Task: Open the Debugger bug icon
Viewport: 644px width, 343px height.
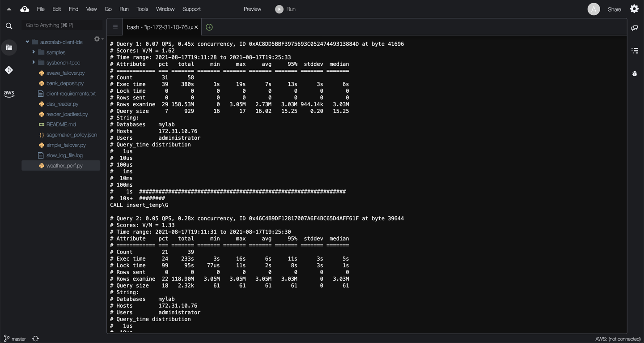Action: [x=634, y=73]
